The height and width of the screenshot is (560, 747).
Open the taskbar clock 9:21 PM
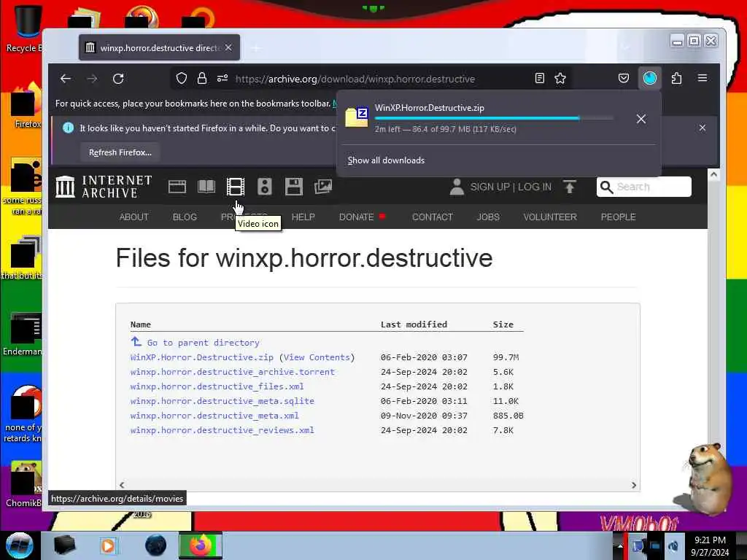tap(710, 545)
